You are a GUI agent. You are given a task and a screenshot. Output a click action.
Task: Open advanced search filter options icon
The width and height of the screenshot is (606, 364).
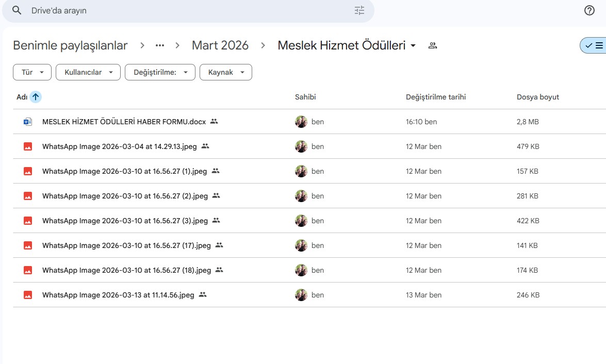tap(359, 10)
